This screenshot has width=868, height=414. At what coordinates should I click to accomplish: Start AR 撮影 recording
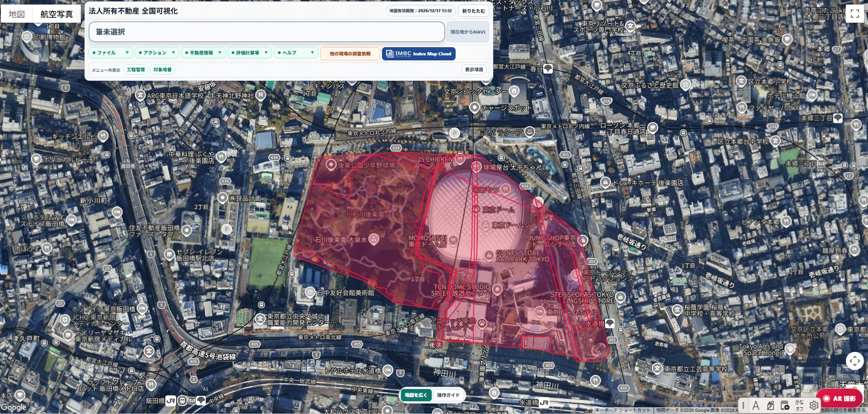(x=839, y=399)
